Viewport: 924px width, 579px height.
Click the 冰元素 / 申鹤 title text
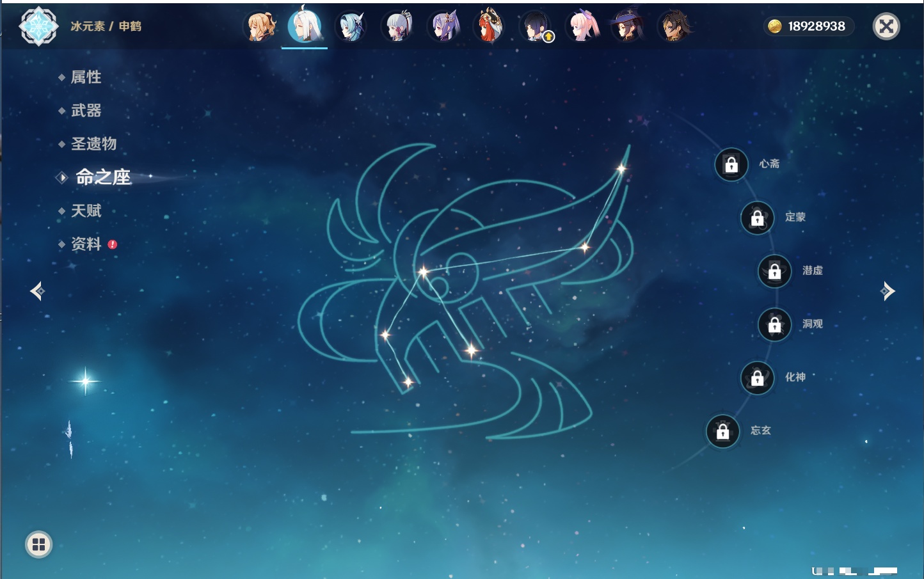pyautogui.click(x=106, y=26)
